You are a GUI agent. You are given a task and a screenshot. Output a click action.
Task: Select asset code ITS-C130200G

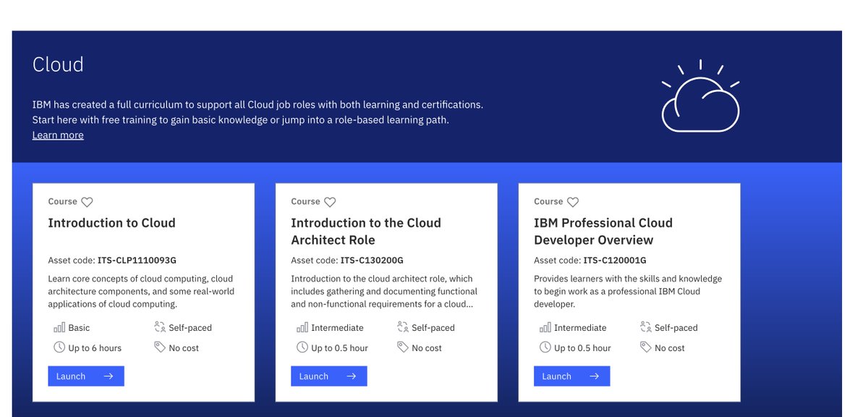[x=372, y=261]
